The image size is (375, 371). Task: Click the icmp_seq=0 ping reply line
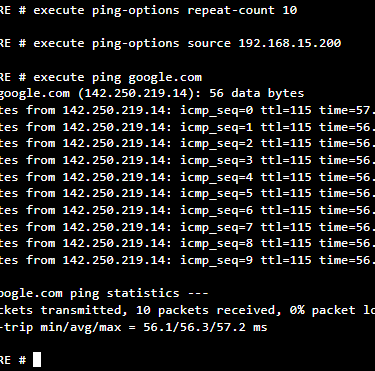[x=187, y=110]
